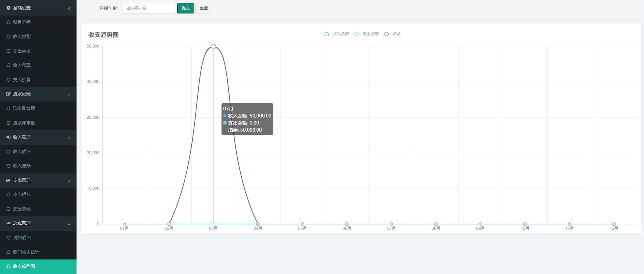Click the 收入总账 menu text
This screenshot has height=274, width=644.
[x=22, y=166]
